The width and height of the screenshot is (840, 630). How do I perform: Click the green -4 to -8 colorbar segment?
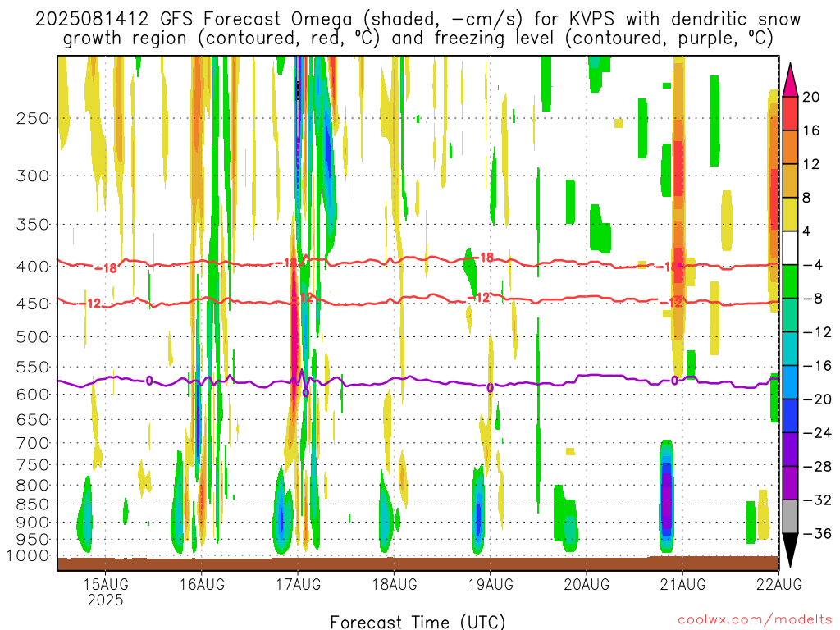pos(790,282)
